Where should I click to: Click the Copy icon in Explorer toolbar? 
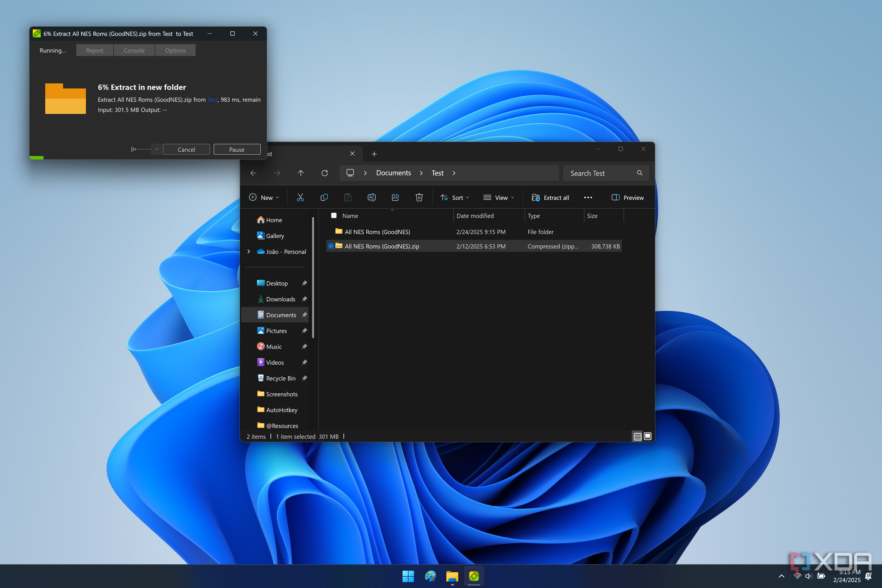324,198
